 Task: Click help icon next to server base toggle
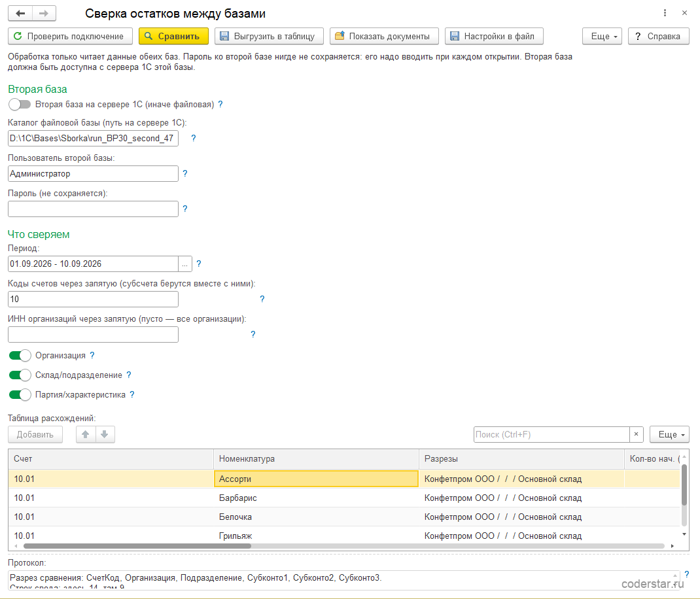coord(220,105)
